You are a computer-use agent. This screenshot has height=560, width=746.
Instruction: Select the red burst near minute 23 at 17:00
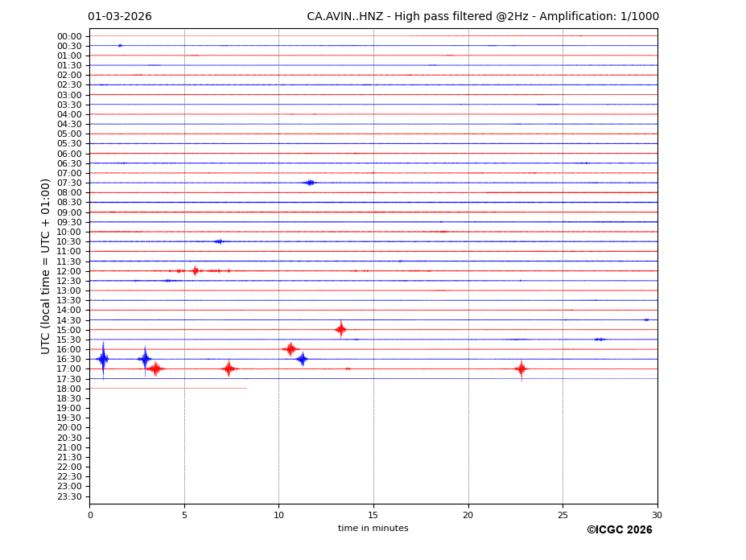521,369
